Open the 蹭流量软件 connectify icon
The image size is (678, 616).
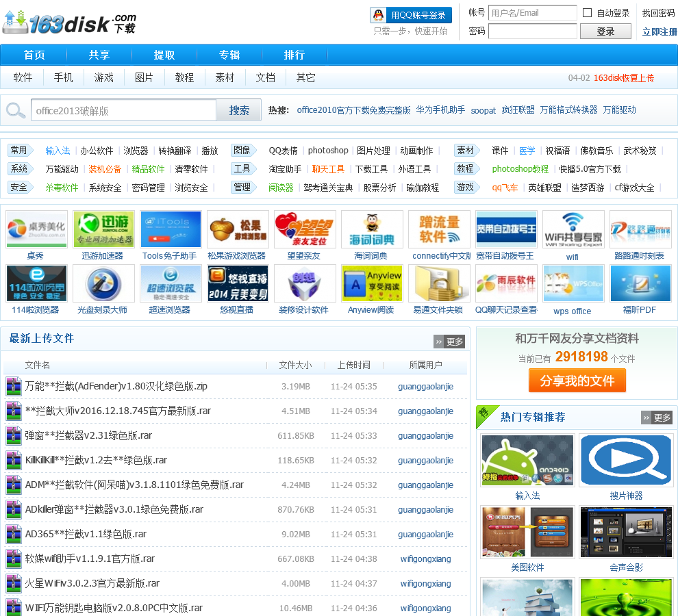point(439,229)
